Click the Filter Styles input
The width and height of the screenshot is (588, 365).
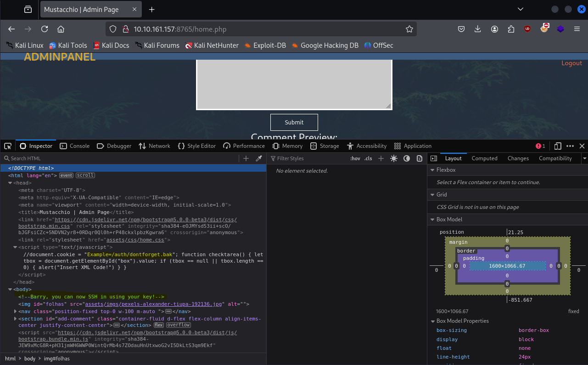(x=308, y=158)
